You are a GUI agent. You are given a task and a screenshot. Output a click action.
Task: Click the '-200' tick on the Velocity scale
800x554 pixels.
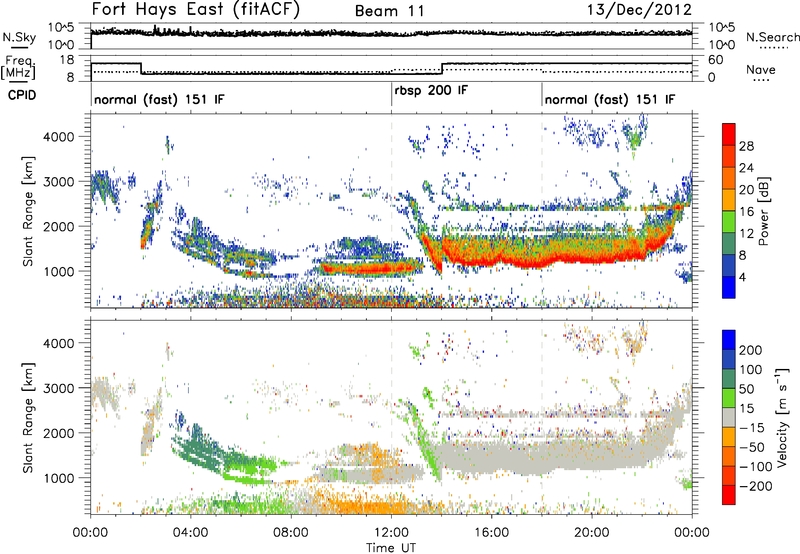(x=755, y=486)
